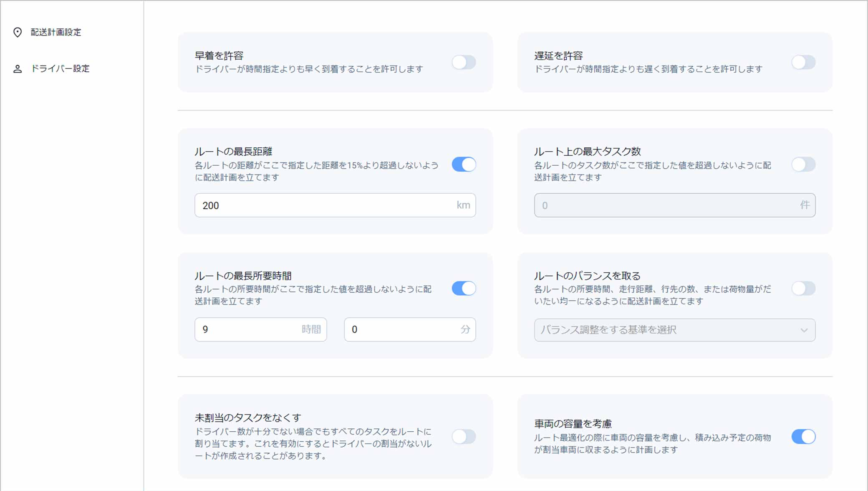Enable the 遅延を許容 toggle
868x491 pixels.
coord(803,62)
